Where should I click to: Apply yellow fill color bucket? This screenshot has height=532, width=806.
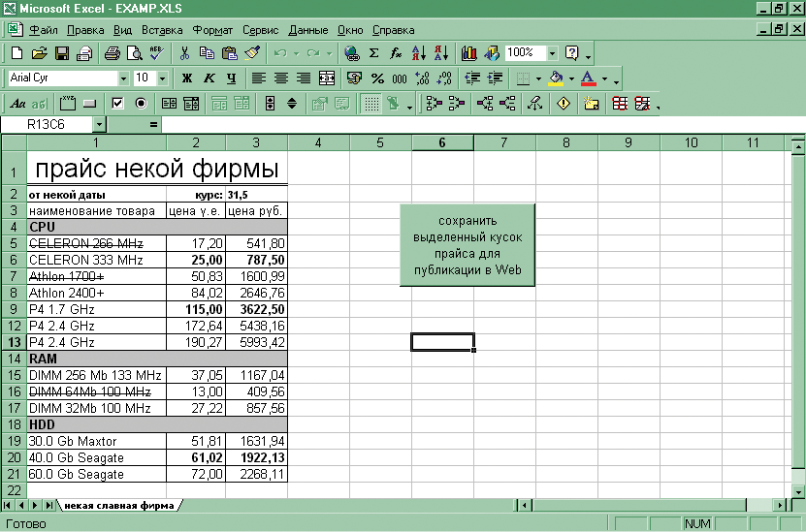555,78
